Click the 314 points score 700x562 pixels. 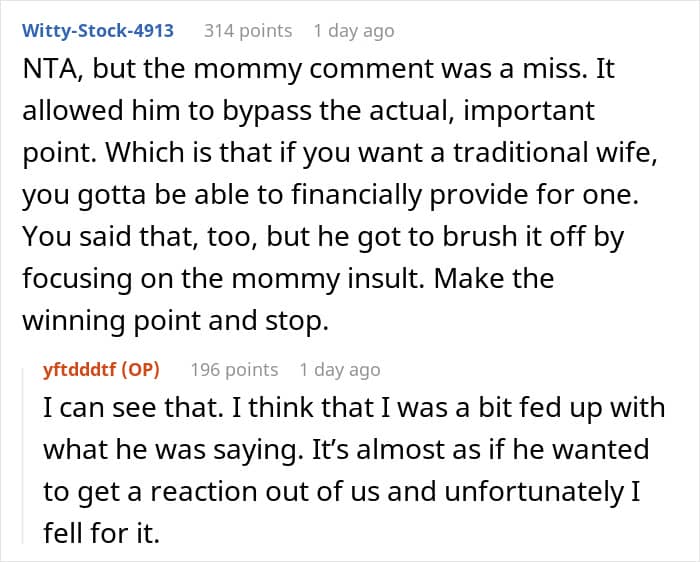click(x=248, y=30)
